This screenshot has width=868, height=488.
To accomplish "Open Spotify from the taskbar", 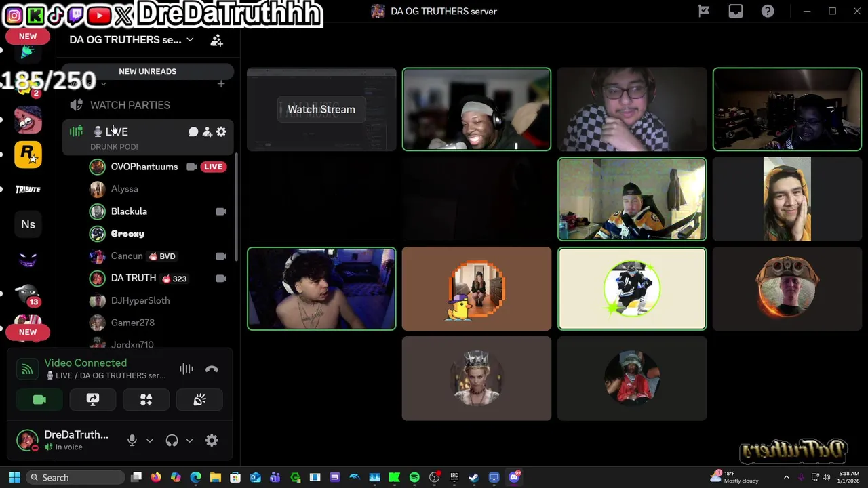I will point(414,477).
